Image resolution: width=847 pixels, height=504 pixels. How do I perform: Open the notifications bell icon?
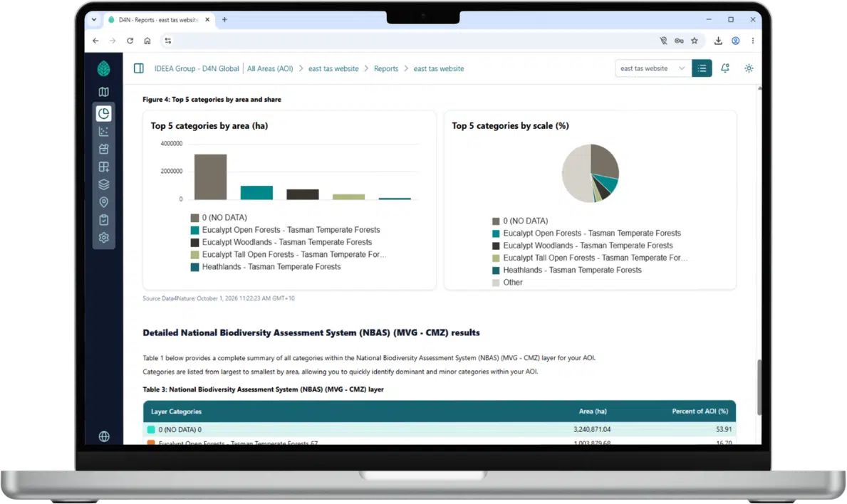pyautogui.click(x=725, y=68)
